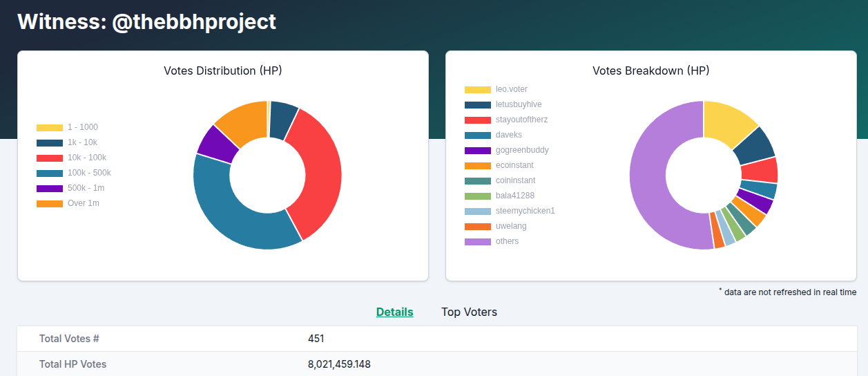Hide steemychicken1 from the breakdown chart

point(525,211)
